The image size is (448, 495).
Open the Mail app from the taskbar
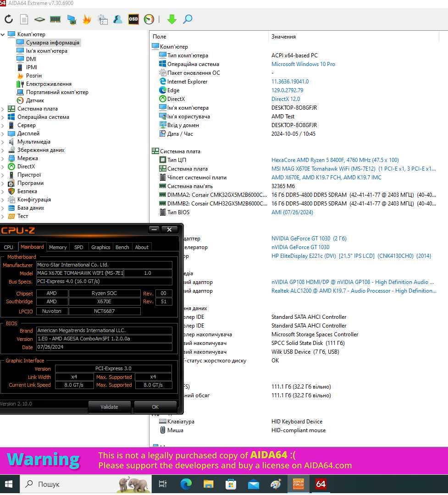click(253, 484)
